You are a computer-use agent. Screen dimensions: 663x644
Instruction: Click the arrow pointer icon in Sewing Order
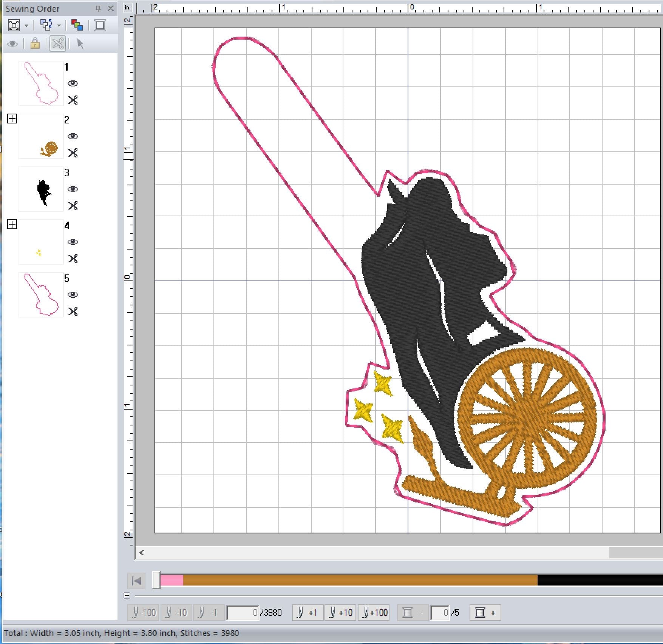pos(80,44)
